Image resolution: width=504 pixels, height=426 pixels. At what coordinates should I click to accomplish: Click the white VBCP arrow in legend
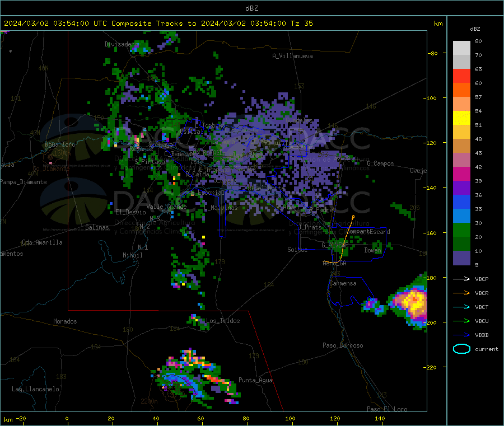click(461, 279)
